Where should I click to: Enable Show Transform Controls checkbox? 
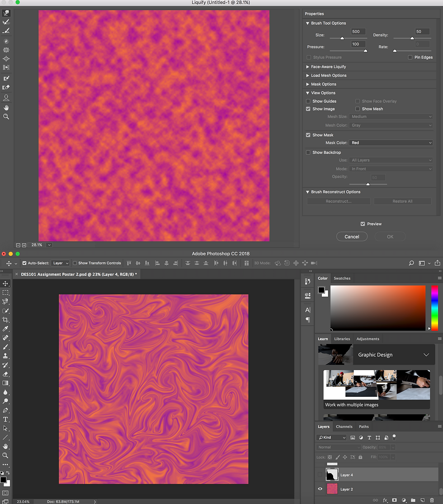click(x=75, y=263)
